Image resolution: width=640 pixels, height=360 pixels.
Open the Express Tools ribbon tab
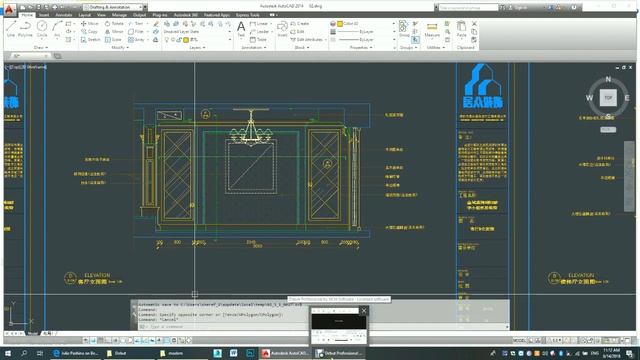pyautogui.click(x=248, y=15)
